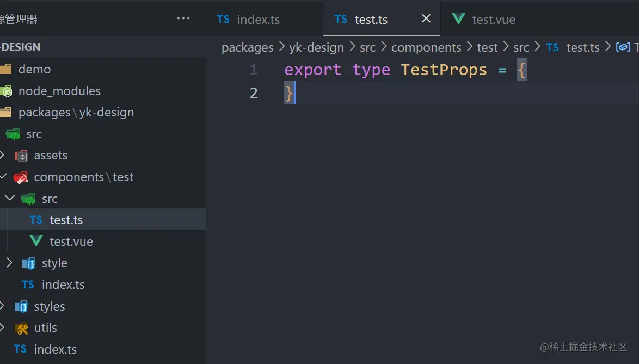
Task: Select the styles folder label
Action: (50, 306)
